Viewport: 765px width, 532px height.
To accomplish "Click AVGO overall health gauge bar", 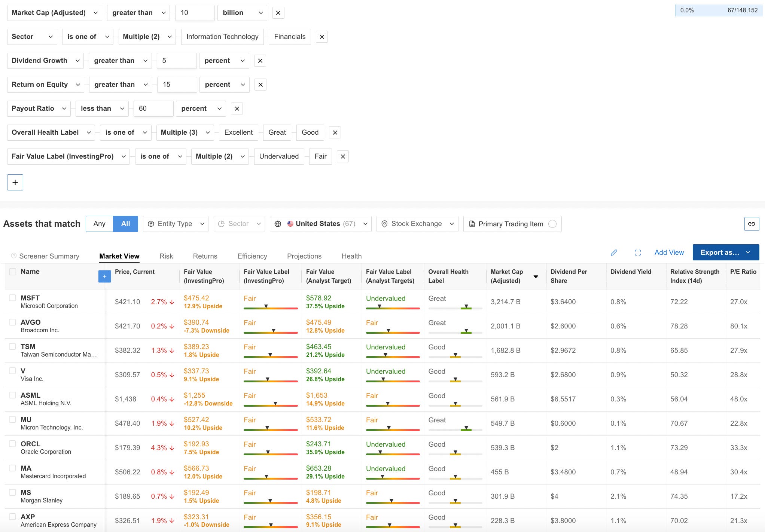I will 455,331.
